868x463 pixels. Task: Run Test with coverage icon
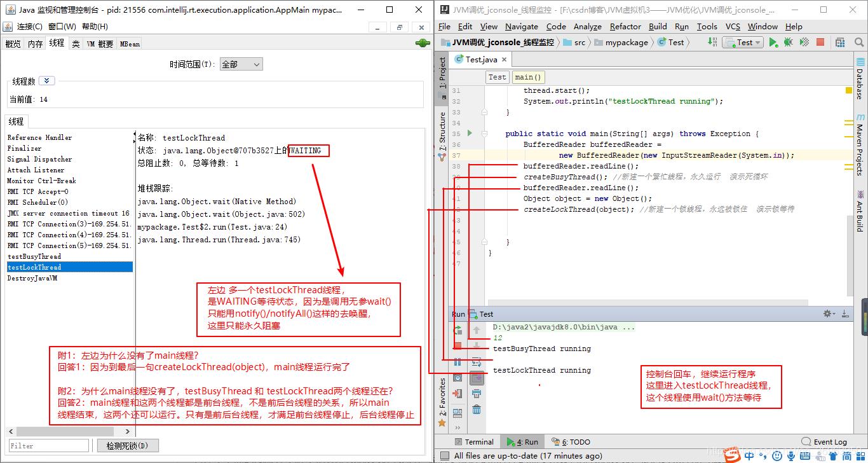(804, 43)
